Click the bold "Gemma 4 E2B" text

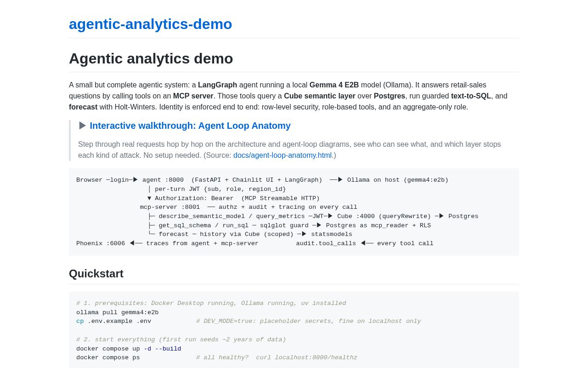tap(334, 85)
